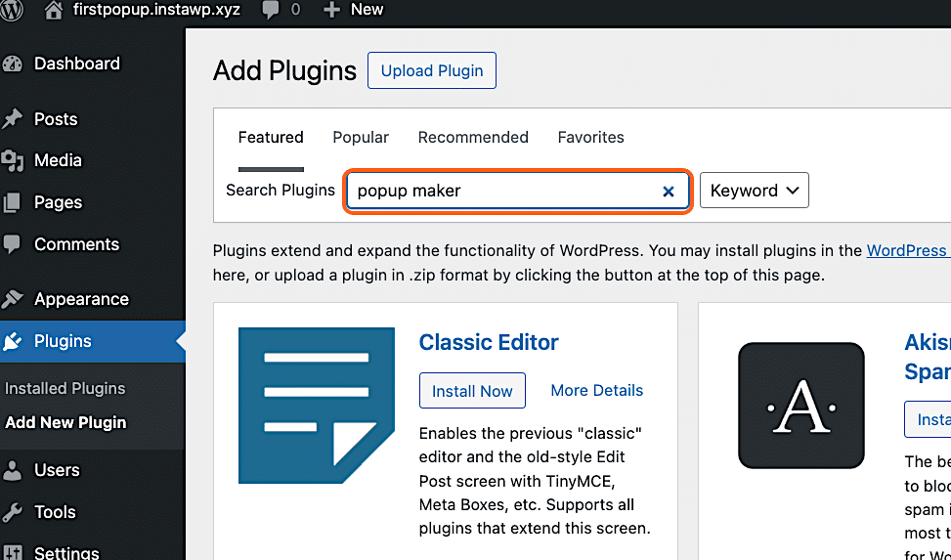
Task: Open the Classic Editor title link
Action: point(489,343)
